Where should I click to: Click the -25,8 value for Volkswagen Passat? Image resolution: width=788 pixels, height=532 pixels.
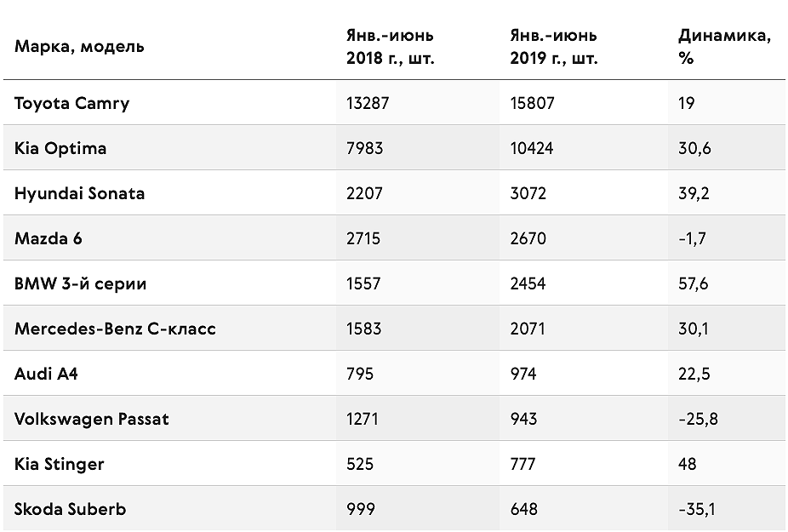tap(698, 420)
